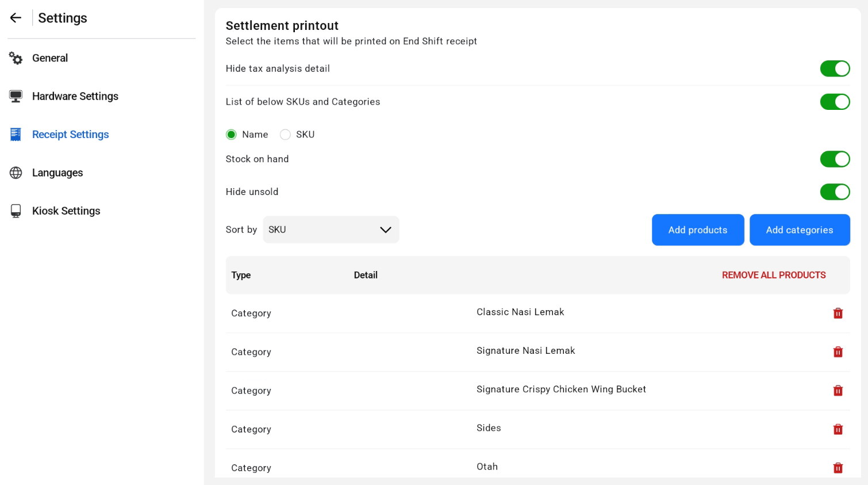Click the Sides detail text

pos(489,428)
